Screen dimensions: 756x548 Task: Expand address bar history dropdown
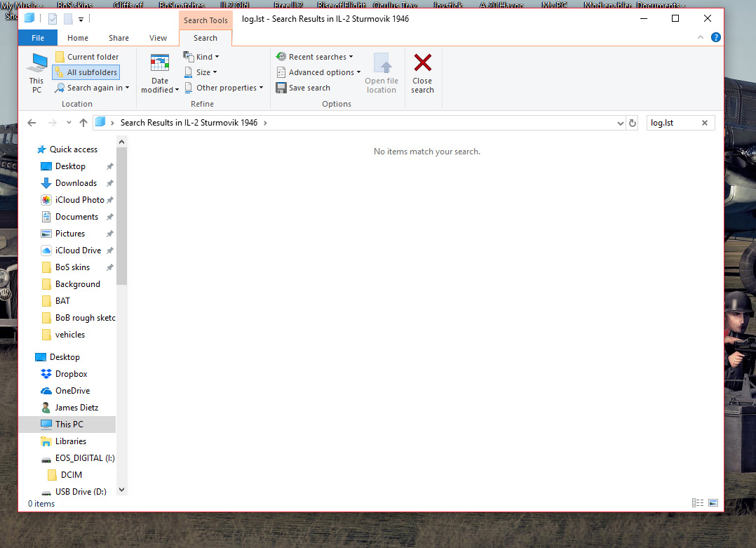pyautogui.click(x=620, y=123)
